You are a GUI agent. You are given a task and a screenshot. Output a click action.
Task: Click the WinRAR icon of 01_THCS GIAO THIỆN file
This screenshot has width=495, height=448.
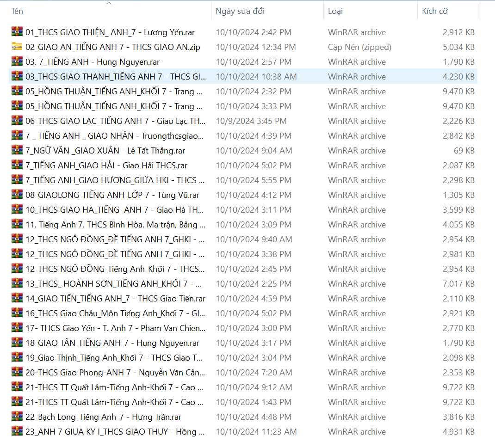17,32
